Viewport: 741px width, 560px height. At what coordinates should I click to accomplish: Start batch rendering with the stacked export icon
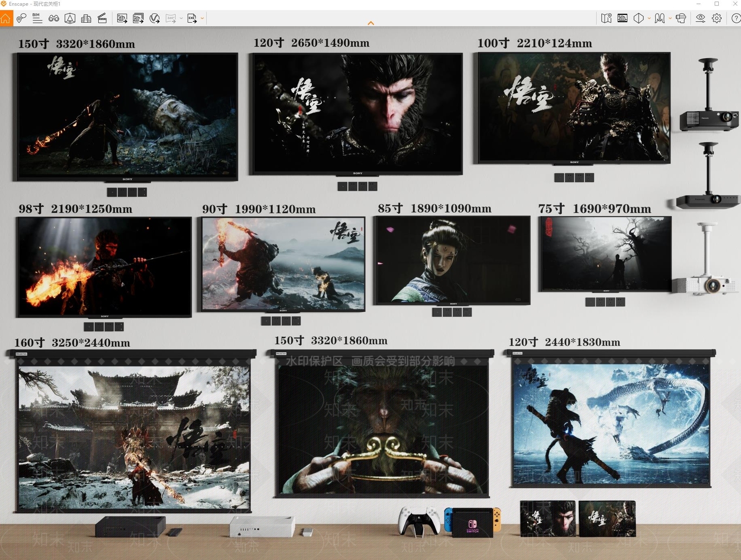[138, 19]
